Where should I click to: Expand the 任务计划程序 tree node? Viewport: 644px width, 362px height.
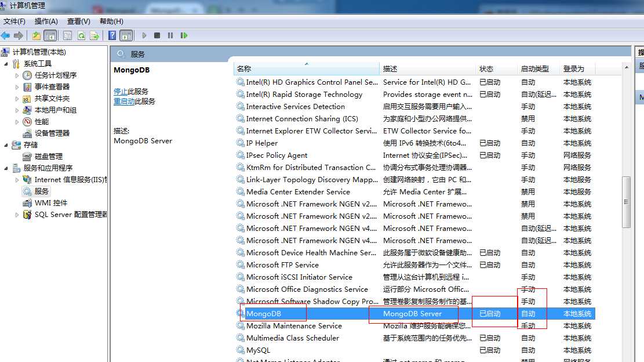17,75
